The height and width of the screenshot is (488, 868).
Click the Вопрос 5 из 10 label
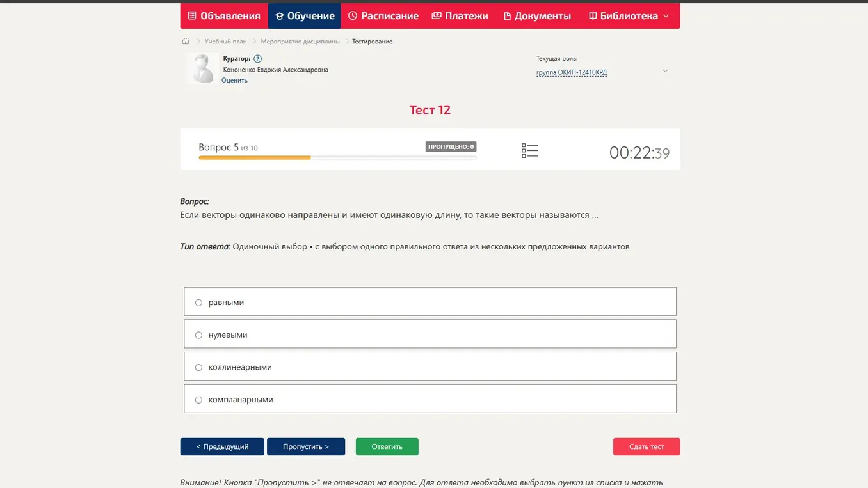(x=228, y=148)
